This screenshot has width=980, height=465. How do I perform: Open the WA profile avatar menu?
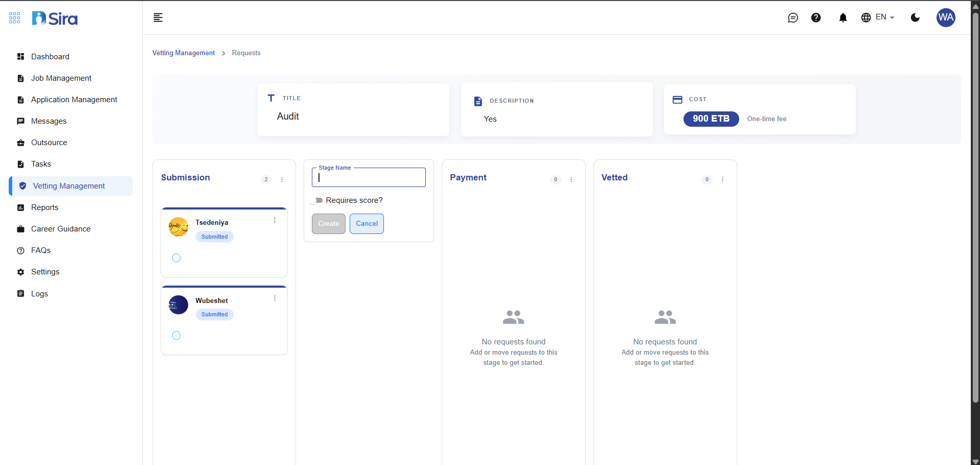pos(946,17)
